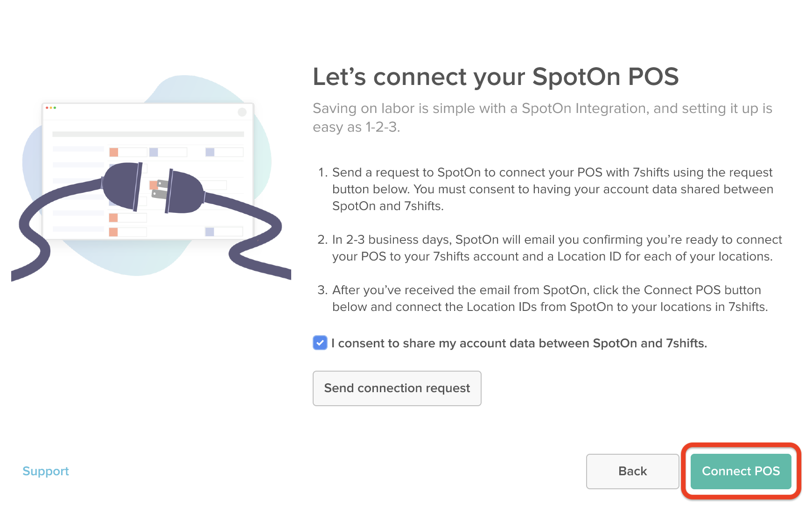Image resolution: width=812 pixels, height=507 pixels.
Task: Toggle the blue checkmark beside the consent statement
Action: tap(320, 343)
